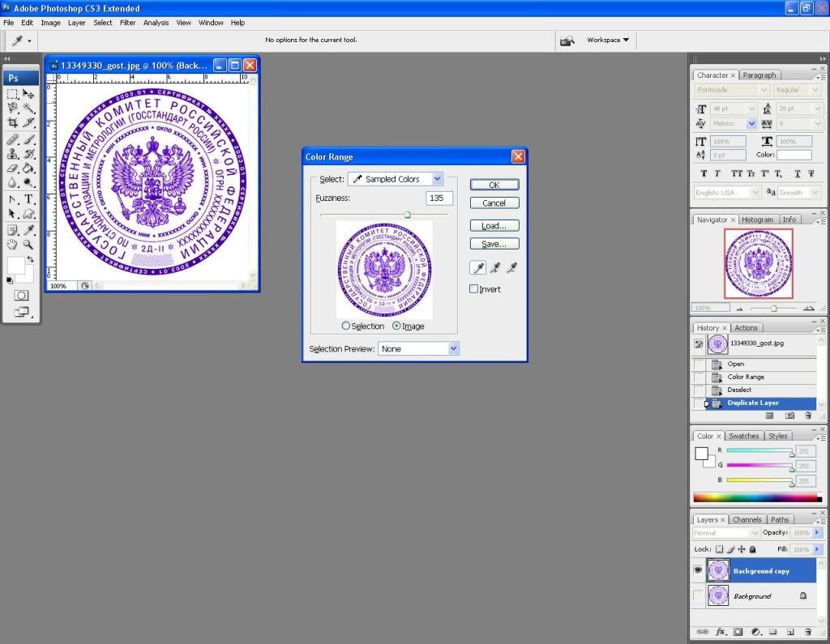Viewport: 830px width, 644px height.
Task: Click the Save... button
Action: tap(494, 244)
